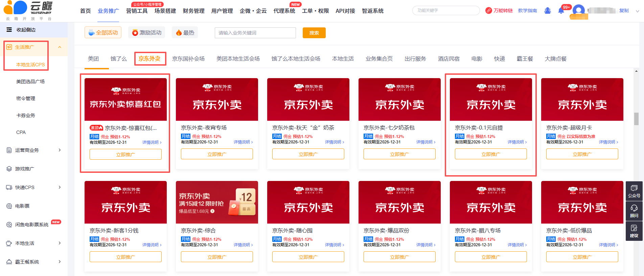Click the 生活推广 sidebar icon

[x=9, y=47]
